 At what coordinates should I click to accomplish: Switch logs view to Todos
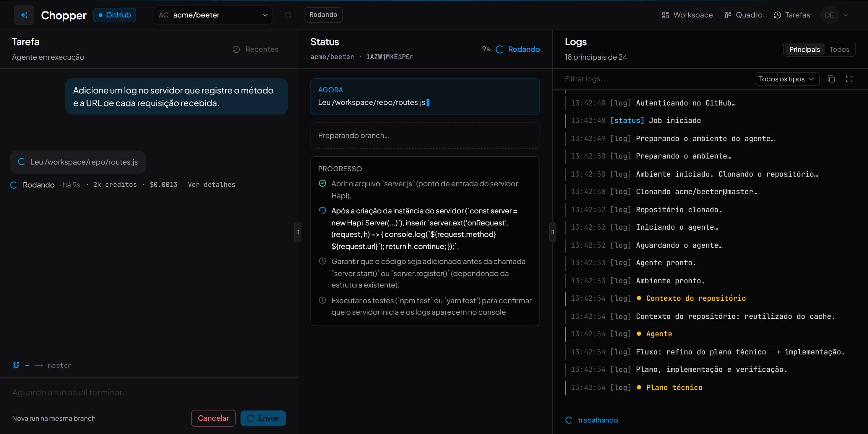pos(839,49)
